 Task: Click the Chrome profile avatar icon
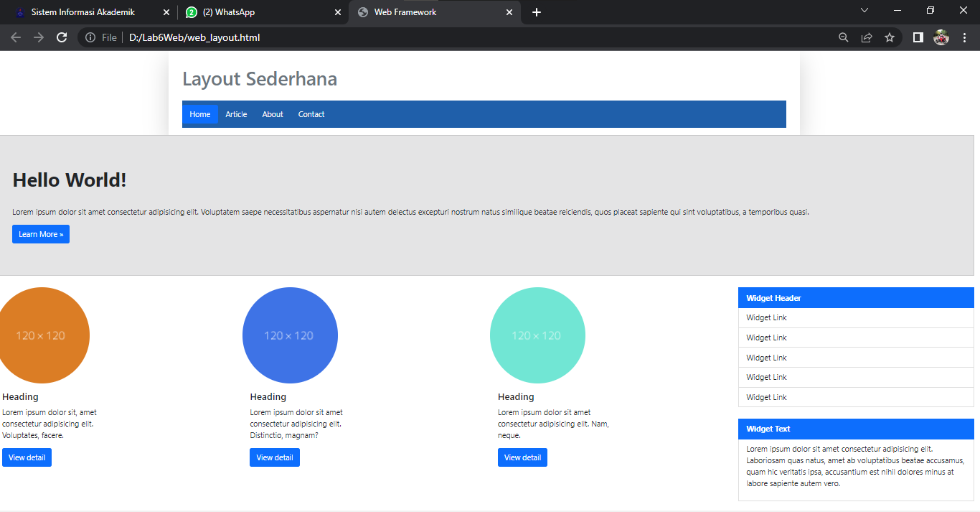point(941,37)
